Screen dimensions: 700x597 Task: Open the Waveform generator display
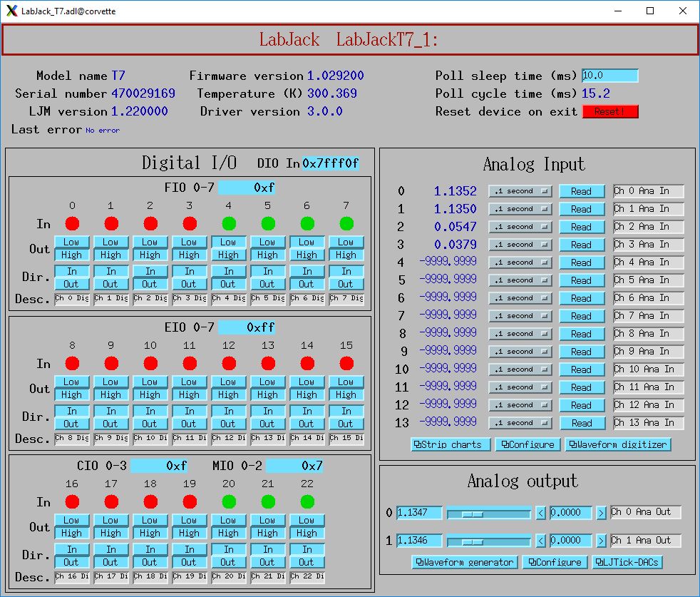[x=464, y=562]
